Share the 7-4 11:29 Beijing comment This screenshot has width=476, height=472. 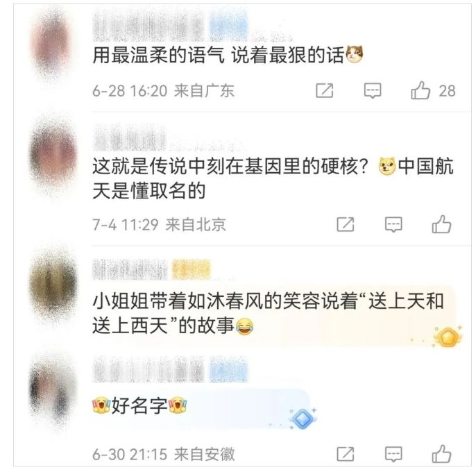tap(346, 224)
